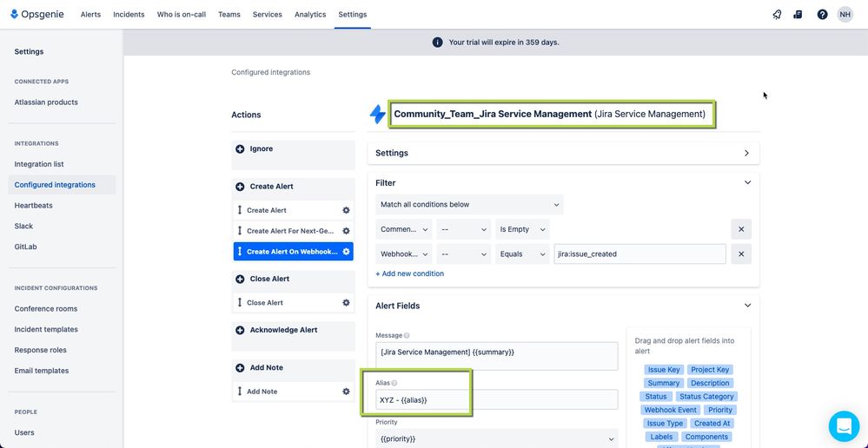Open the documentation book icon

pos(798,15)
